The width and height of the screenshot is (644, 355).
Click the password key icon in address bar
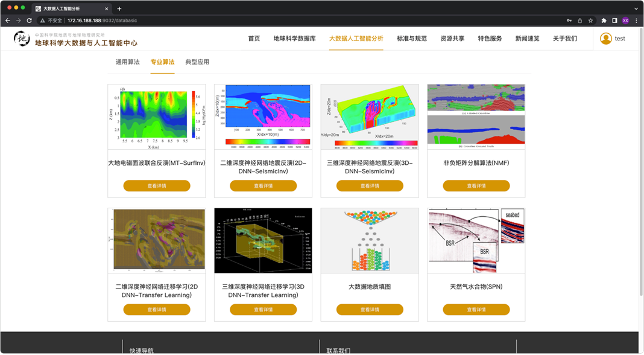[x=569, y=21]
